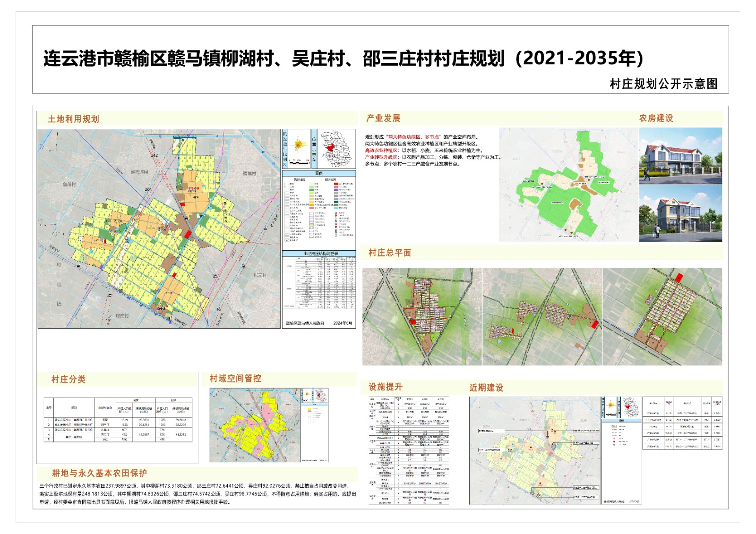Viewport: 756px width, 534px height.
Task: Select the 近期建设 section heading
Action: click(x=486, y=388)
